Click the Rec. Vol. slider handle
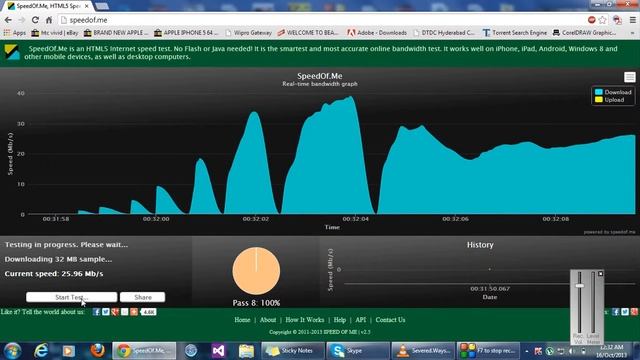 pyautogui.click(x=579, y=286)
